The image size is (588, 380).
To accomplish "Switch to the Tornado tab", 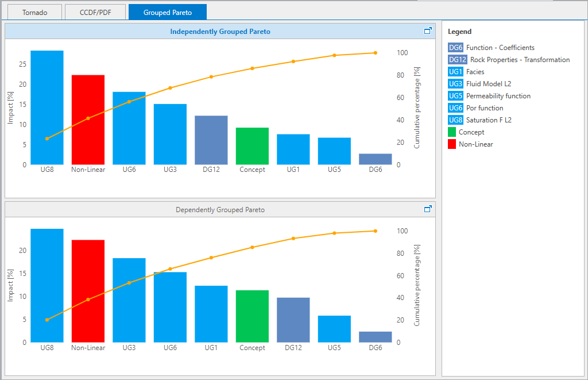I will (34, 12).
